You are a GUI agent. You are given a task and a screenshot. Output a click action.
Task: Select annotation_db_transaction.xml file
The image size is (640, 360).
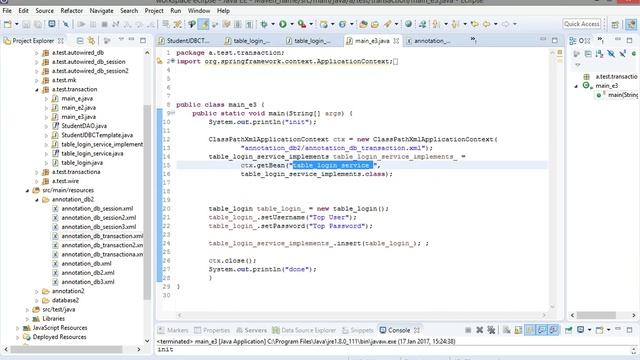coord(102,236)
